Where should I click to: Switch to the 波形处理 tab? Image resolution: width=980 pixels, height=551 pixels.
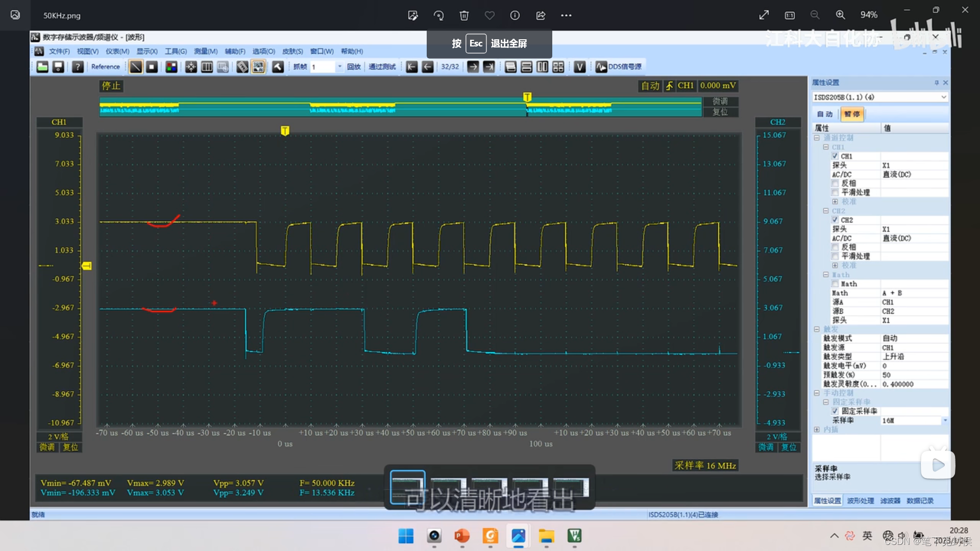click(x=860, y=500)
